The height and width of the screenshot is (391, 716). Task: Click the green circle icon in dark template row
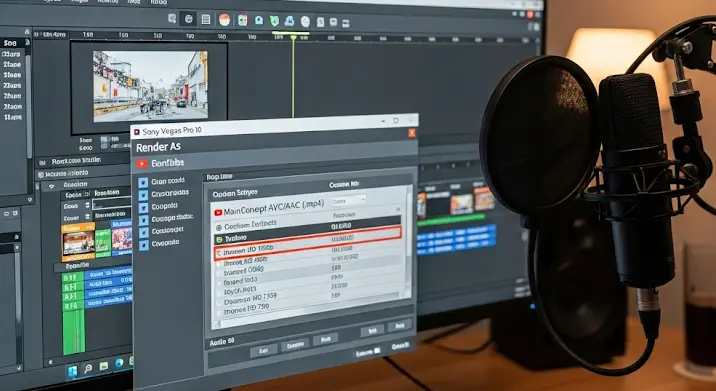coord(219,239)
